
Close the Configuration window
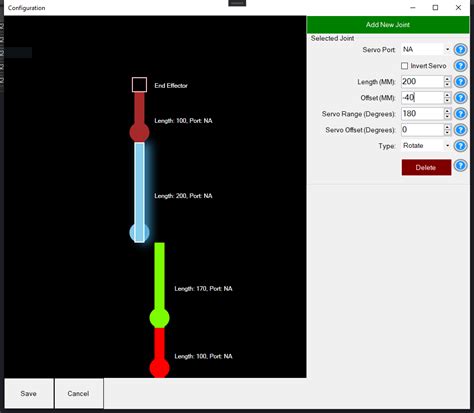click(x=458, y=8)
